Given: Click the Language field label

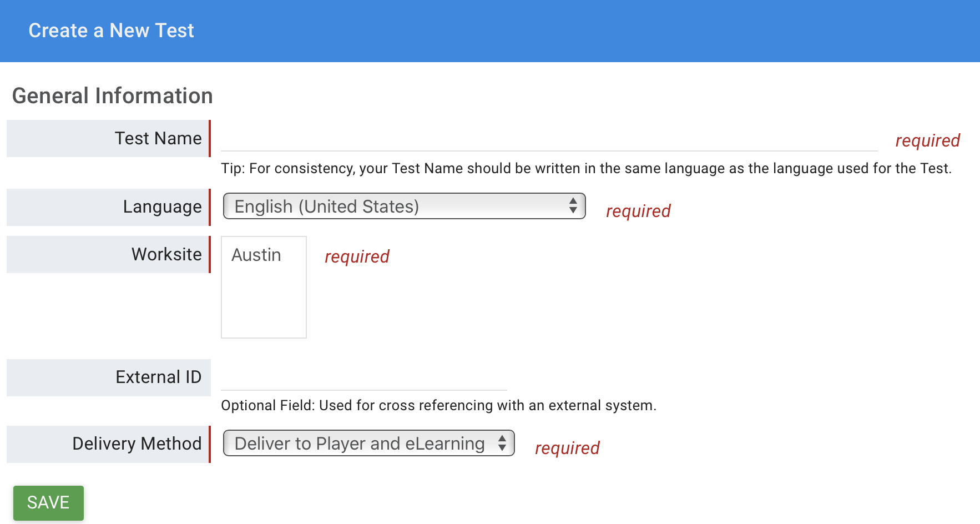Looking at the screenshot, I should 162,206.
